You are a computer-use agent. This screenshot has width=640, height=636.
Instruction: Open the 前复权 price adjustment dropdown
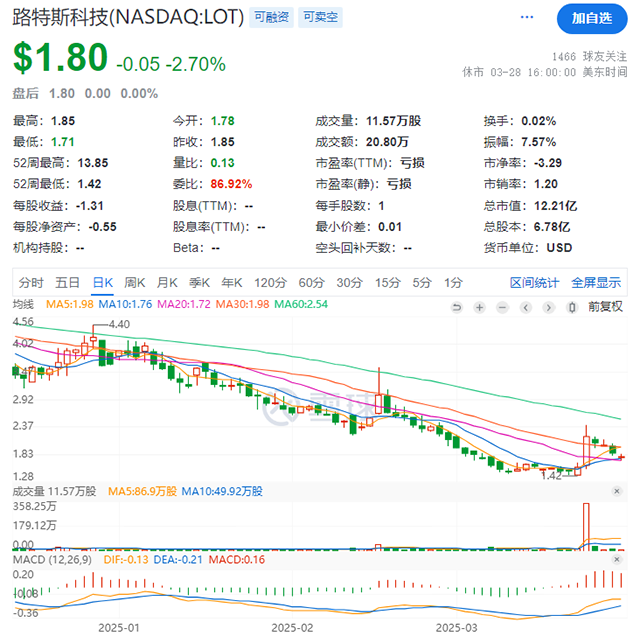pos(605,307)
